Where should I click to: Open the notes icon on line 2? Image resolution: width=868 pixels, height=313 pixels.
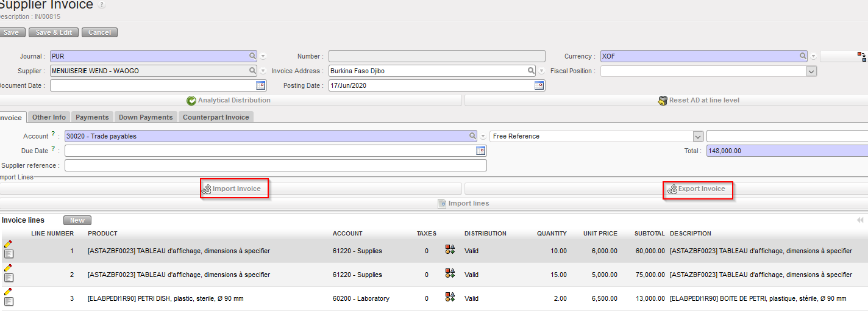pos(9,278)
